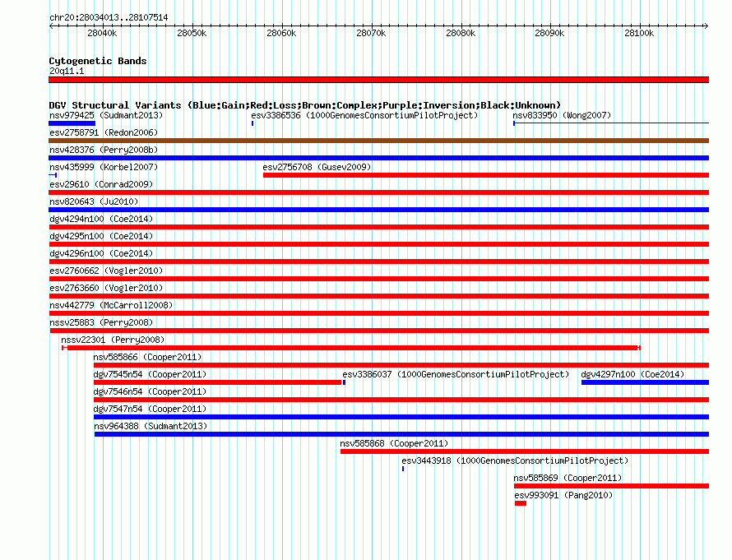This screenshot has width=732, height=560.
Task: Open nsv585866 (Cooper2011) variant
Action: 147,357
